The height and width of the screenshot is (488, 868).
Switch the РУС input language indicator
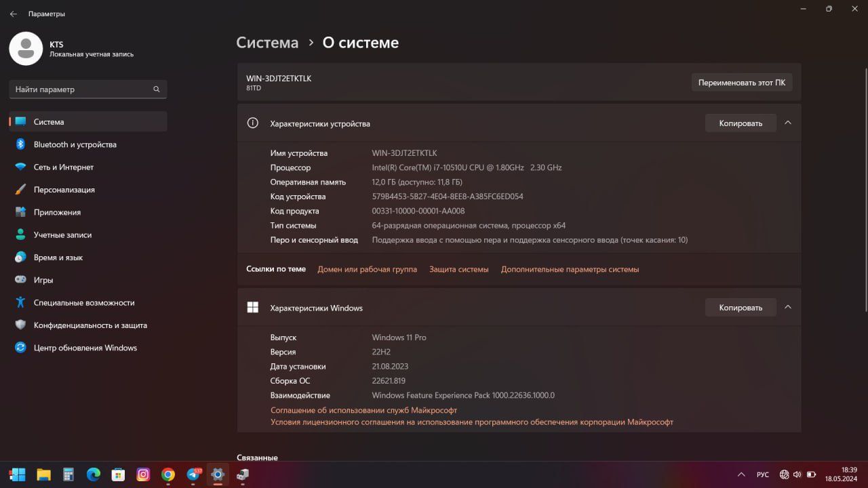[x=763, y=474]
